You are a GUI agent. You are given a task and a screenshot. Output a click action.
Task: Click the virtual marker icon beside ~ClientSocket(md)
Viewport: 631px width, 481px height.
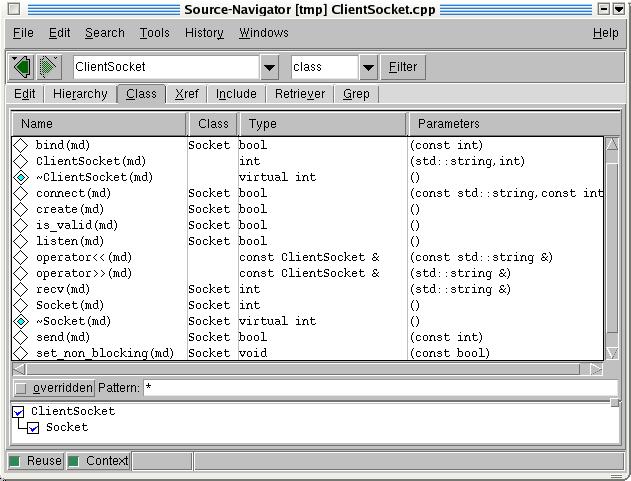(21, 177)
